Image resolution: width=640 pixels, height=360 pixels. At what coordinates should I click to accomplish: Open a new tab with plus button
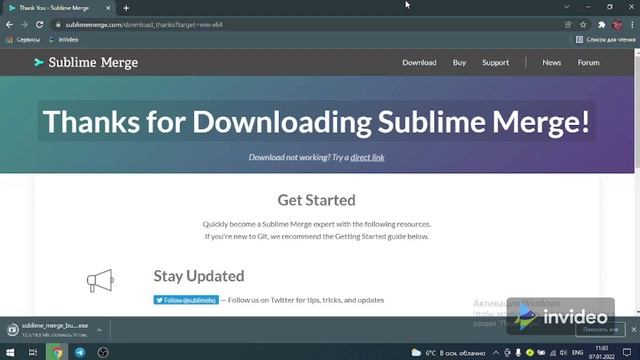point(126,8)
